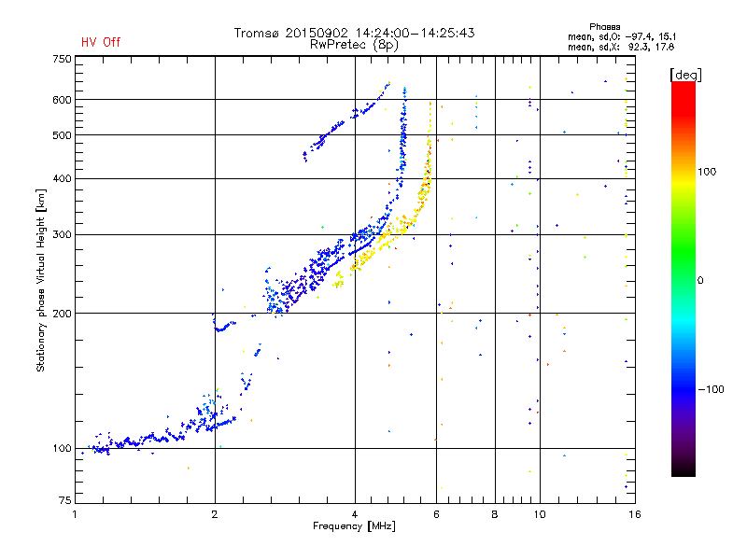Click the '400' height axis tick label
Image resolution: width=747 pixels, height=560 pixels.
(62, 178)
